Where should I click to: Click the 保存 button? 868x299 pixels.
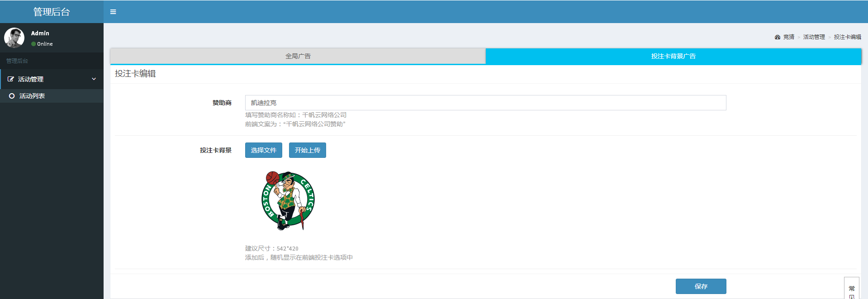point(701,286)
